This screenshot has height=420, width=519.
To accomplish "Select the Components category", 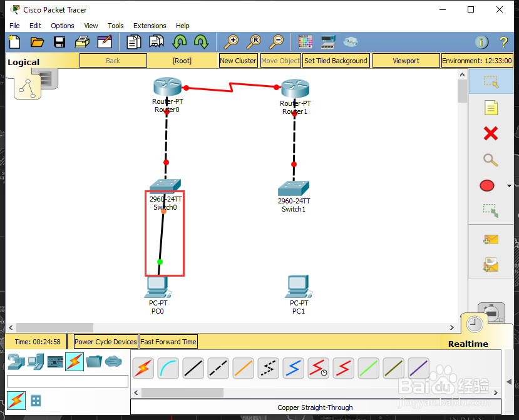I will [x=55, y=362].
